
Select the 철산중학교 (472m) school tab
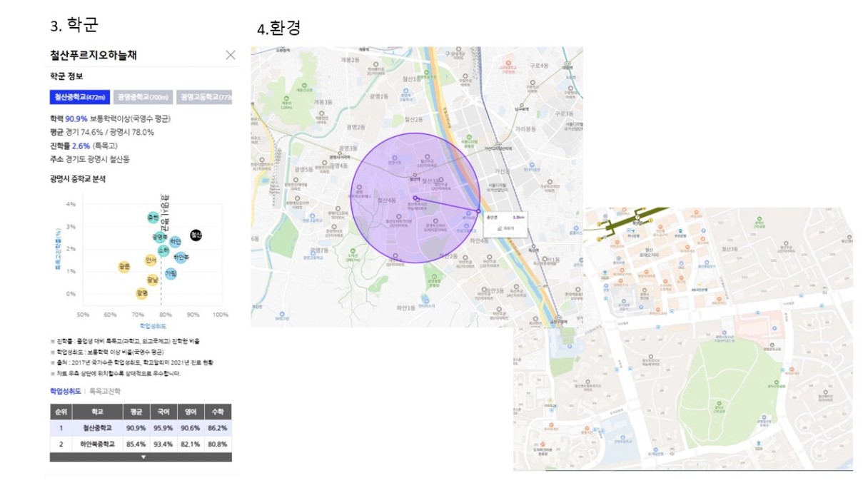coord(79,97)
